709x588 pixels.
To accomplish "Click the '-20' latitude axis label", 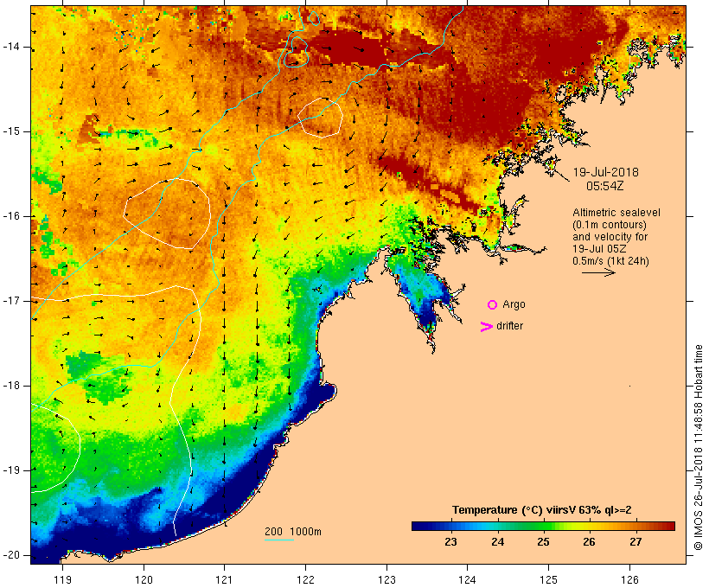I will [x=11, y=555].
